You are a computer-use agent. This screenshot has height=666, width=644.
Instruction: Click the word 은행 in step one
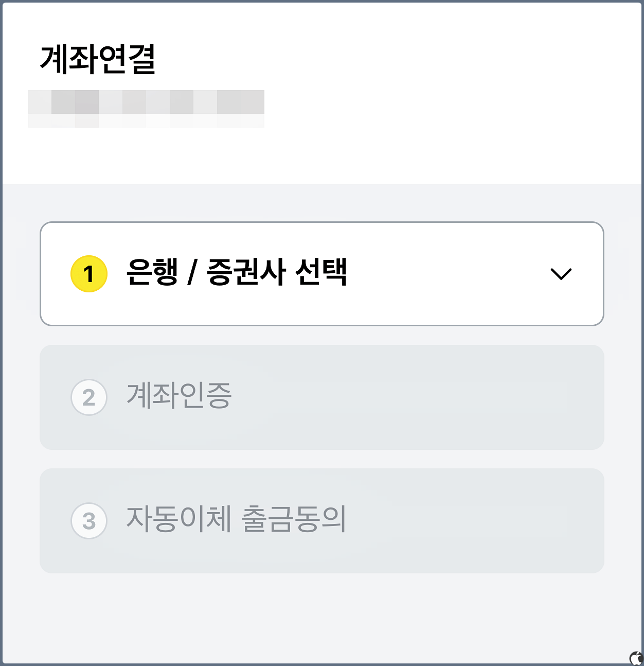click(152, 271)
